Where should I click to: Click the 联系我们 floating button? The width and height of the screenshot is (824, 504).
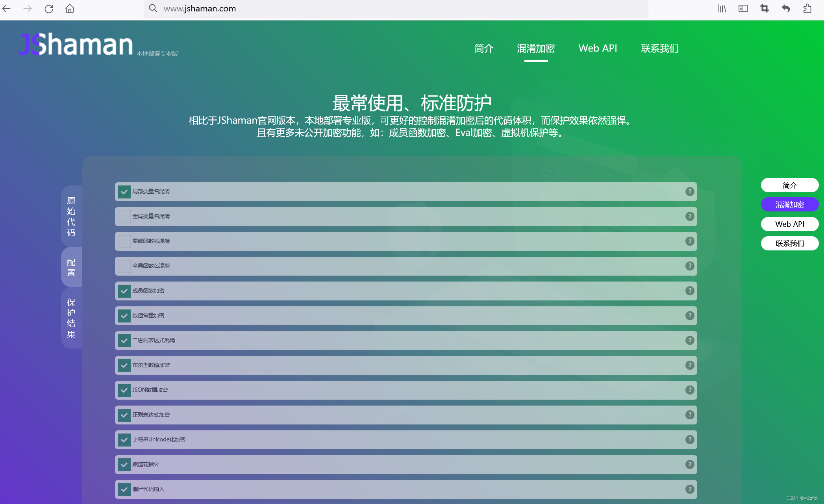click(789, 243)
